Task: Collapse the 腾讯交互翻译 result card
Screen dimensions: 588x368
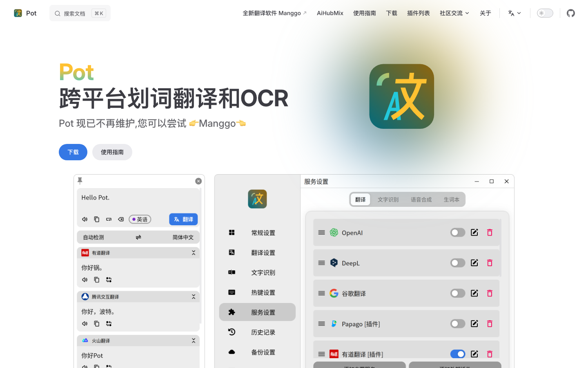Action: [x=194, y=297]
